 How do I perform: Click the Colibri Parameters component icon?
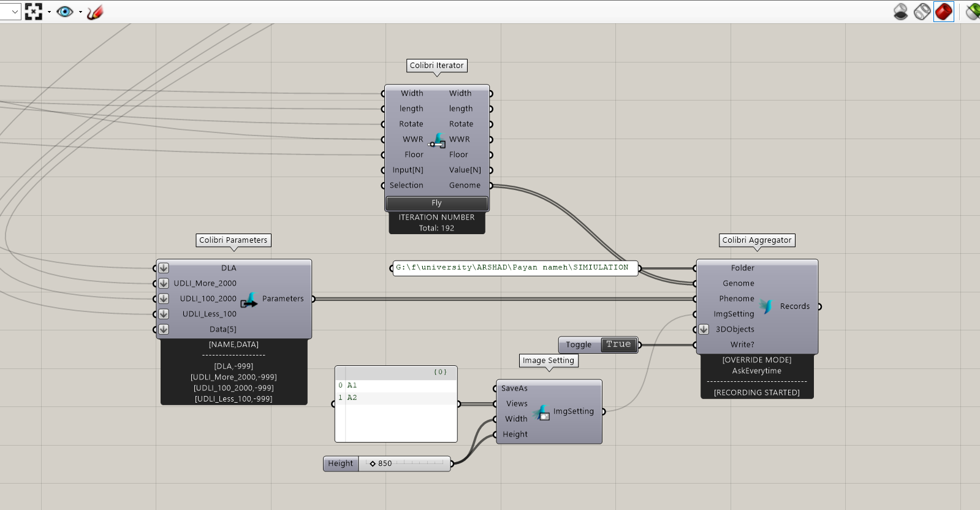pyautogui.click(x=249, y=300)
